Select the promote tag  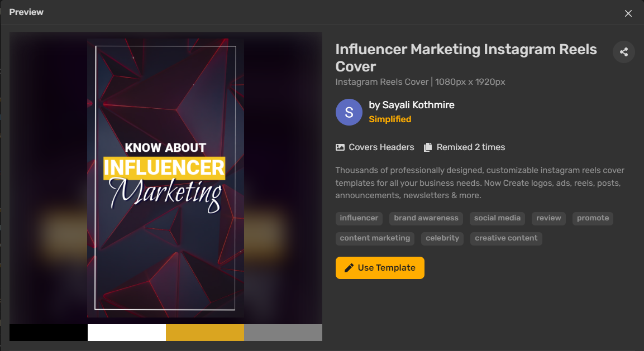[x=593, y=218]
